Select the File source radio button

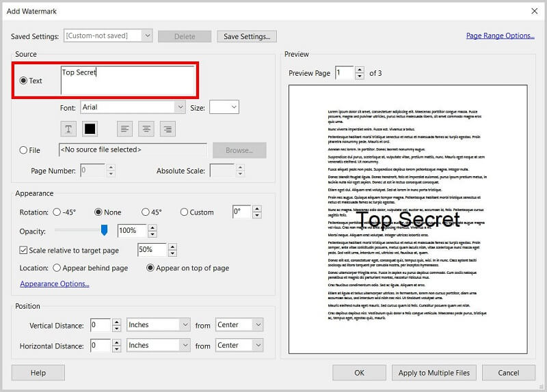(x=23, y=150)
